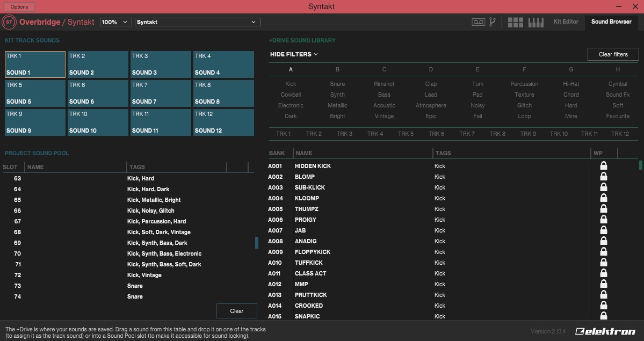
Task: Toggle the TRK 5 track filter
Action: pos(406,134)
